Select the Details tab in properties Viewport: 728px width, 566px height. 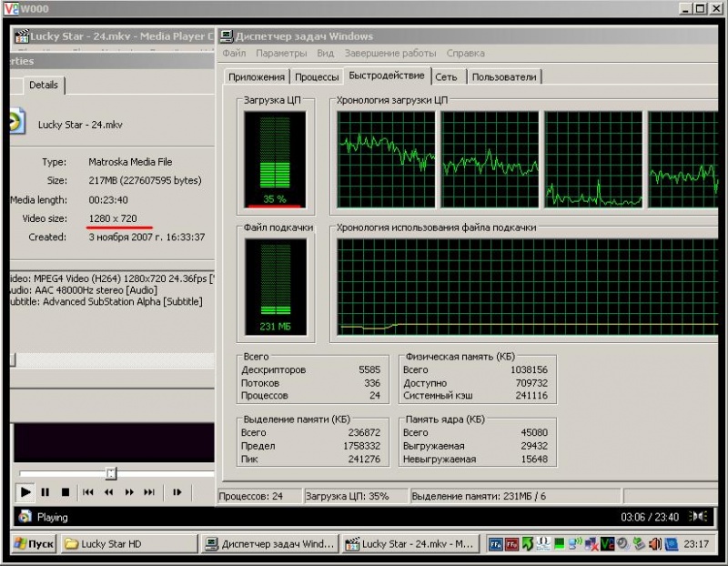click(44, 85)
